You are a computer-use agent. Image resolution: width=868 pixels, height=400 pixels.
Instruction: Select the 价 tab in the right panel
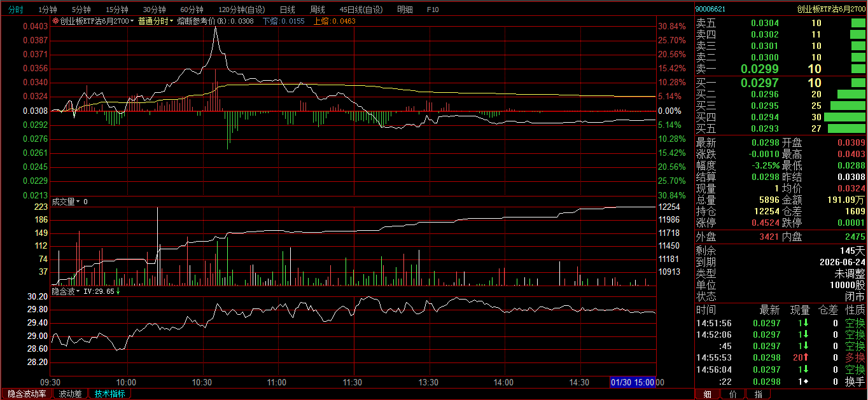tap(732, 394)
